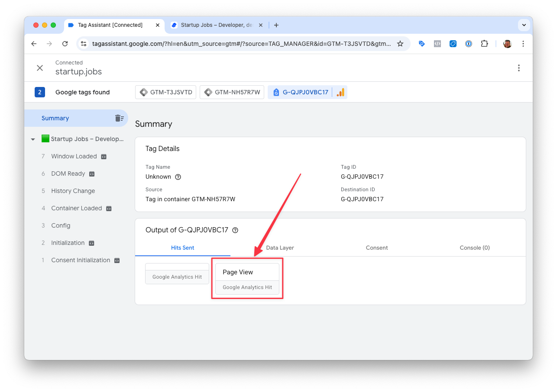Screen dimensions: 557x392
Task: Switch to the Hits Sent tab
Action: pyautogui.click(x=183, y=248)
